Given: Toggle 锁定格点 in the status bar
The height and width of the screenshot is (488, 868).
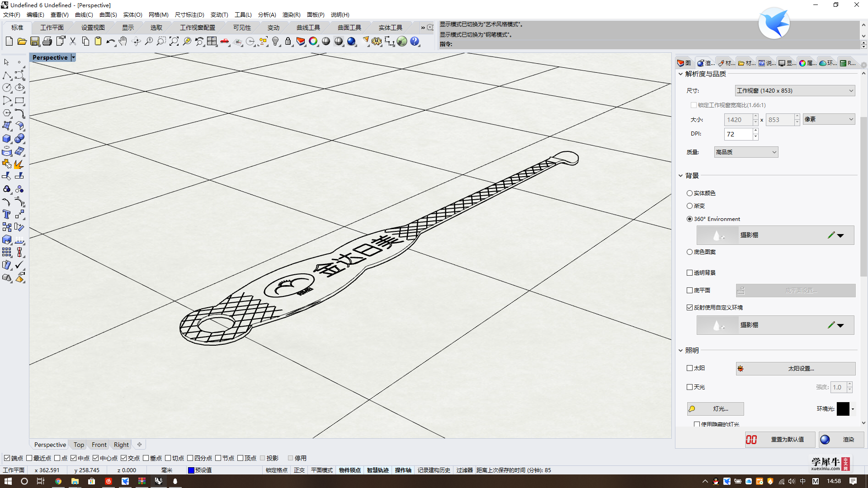Looking at the screenshot, I should click(277, 470).
